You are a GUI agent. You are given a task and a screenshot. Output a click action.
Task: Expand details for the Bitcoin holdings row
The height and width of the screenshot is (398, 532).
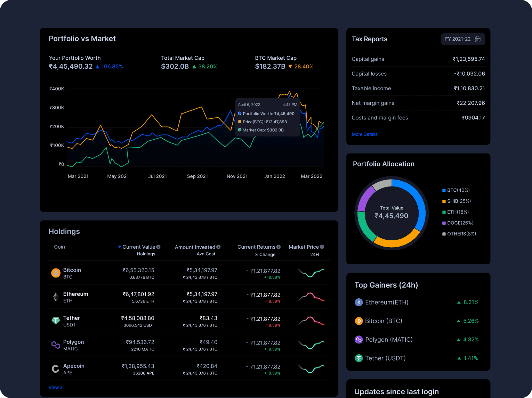(174, 273)
